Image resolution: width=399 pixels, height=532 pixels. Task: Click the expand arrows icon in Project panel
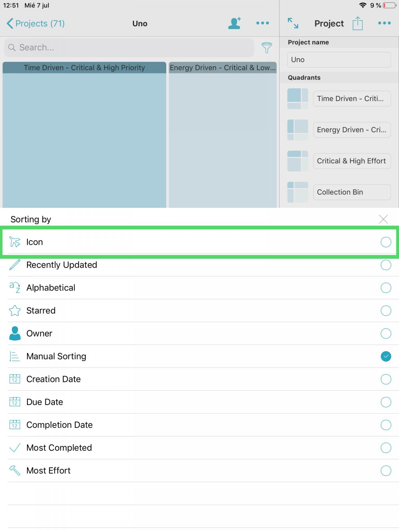point(293,23)
